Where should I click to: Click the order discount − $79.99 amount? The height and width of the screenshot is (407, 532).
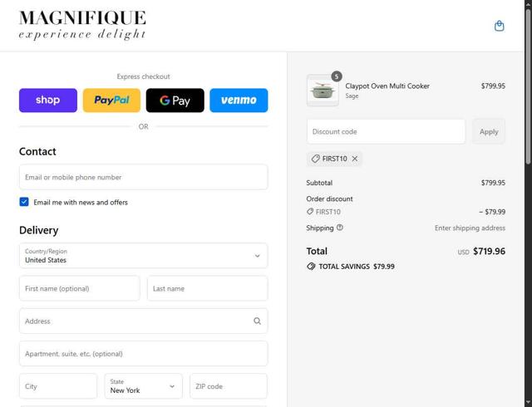(492, 212)
